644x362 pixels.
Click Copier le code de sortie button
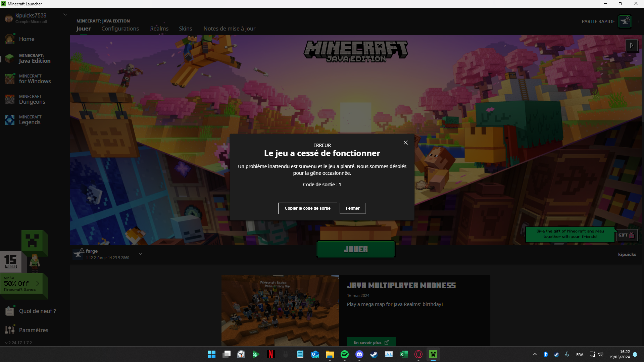(307, 208)
